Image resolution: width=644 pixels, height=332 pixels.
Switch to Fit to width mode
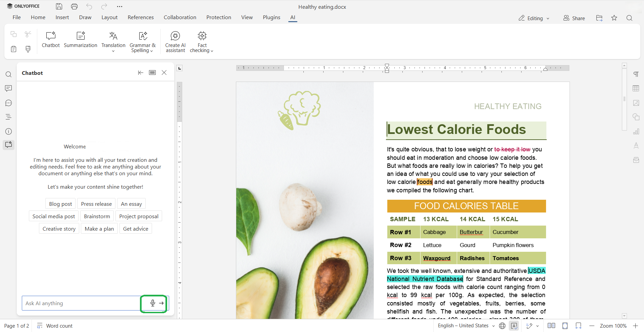pos(578,326)
